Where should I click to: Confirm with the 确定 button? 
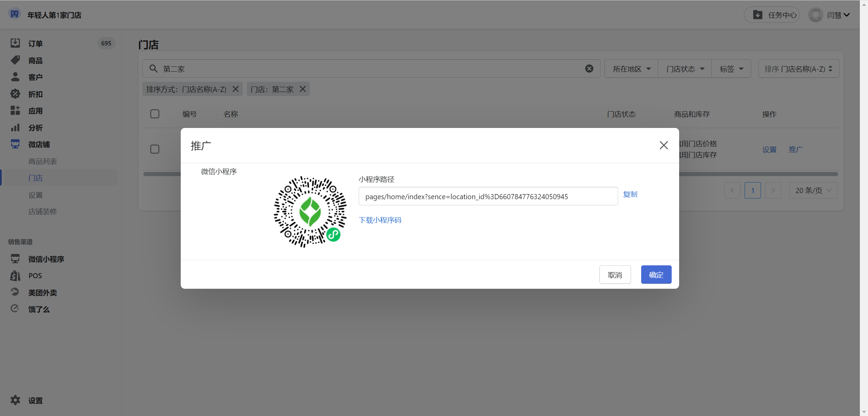coord(656,275)
